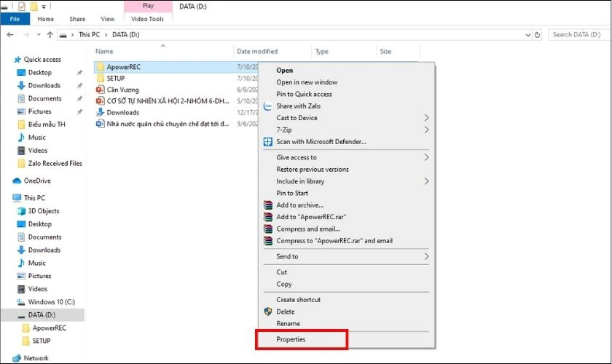Open pinned Documents under Quick access
This screenshot has width=612, height=364.
(44, 98)
